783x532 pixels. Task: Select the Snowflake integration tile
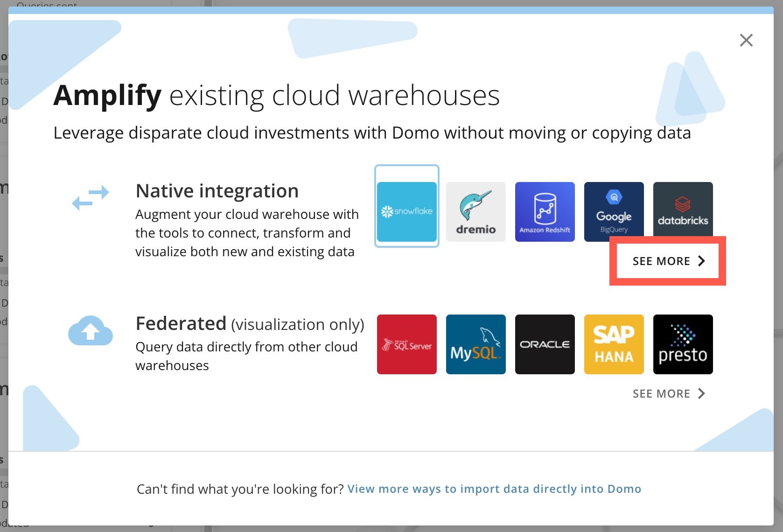coord(407,212)
